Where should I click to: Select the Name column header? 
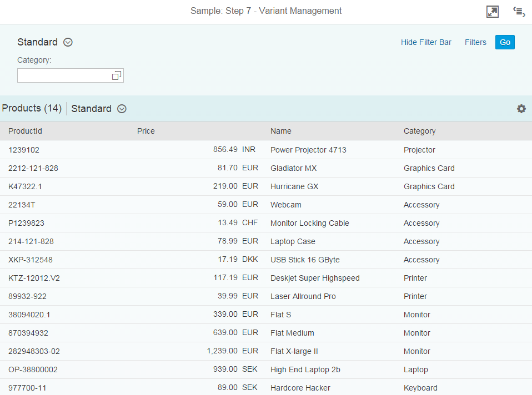point(281,131)
